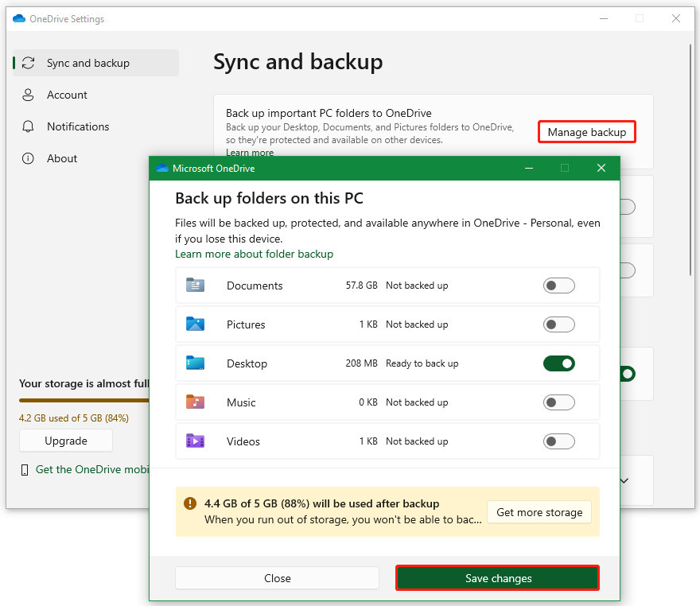Click Save changes

498,578
